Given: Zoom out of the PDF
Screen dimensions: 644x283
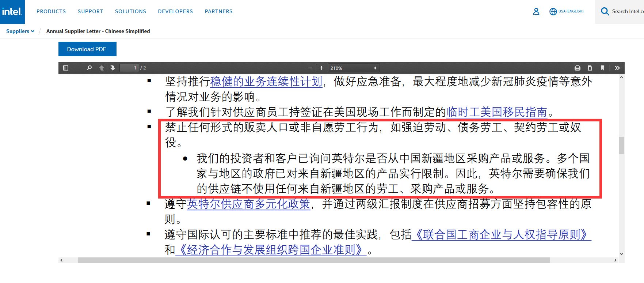Looking at the screenshot, I should point(310,68).
